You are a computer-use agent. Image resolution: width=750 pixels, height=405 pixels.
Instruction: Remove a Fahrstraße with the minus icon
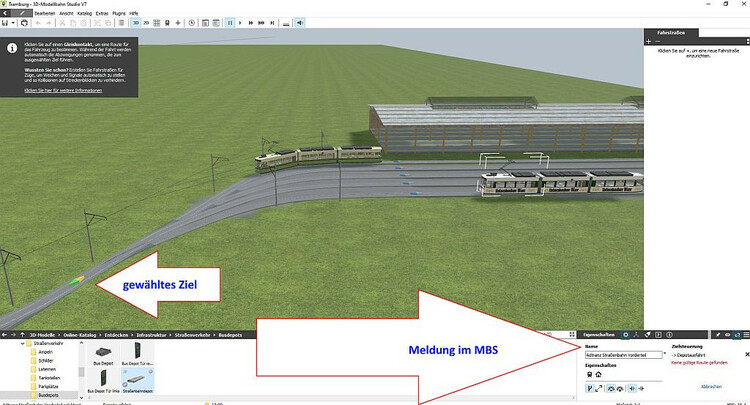[658, 42]
